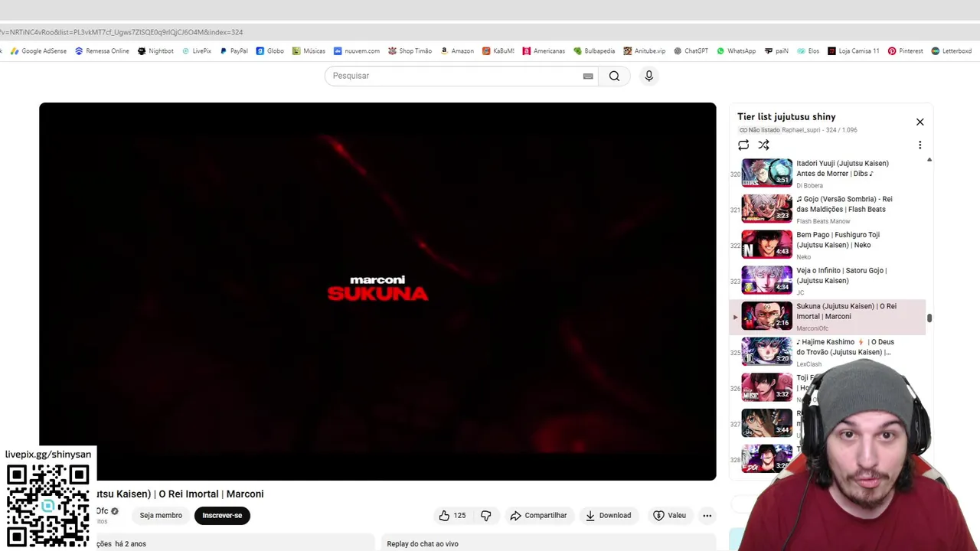
Task: Play Gojo Versão Sombria Flash Beats video
Action: (828, 209)
